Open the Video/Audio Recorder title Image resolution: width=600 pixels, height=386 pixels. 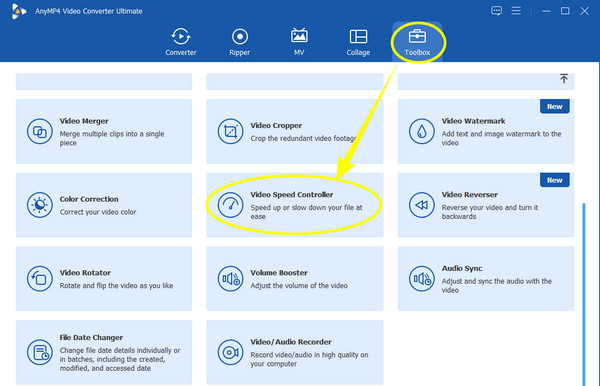point(291,342)
